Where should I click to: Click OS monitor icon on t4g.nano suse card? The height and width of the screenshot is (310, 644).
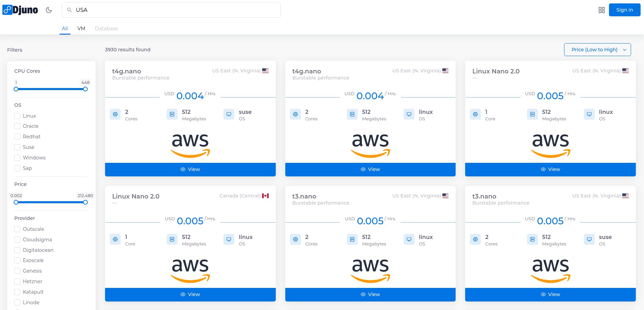pos(229,114)
